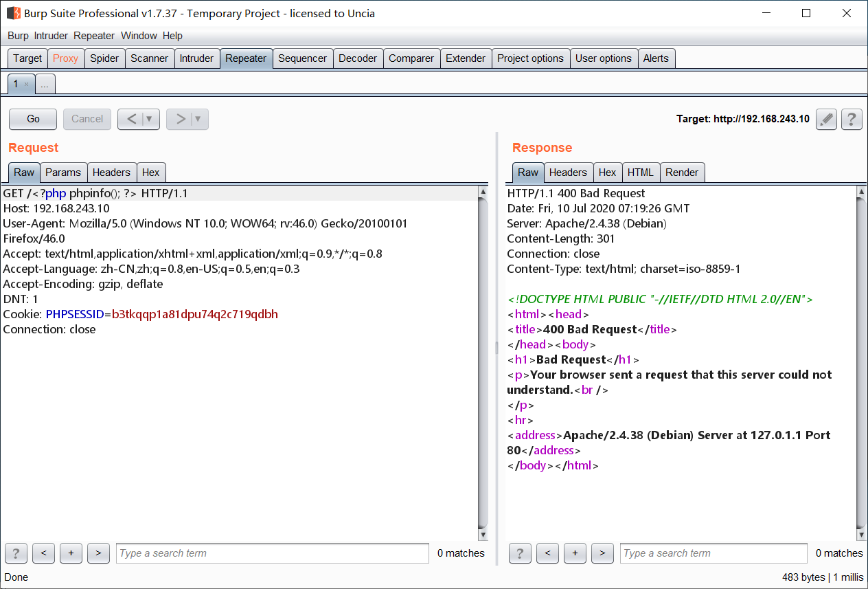This screenshot has width=868, height=589.
Task: Click the Server: Apache/2.4.38 response header
Action: 587,223
